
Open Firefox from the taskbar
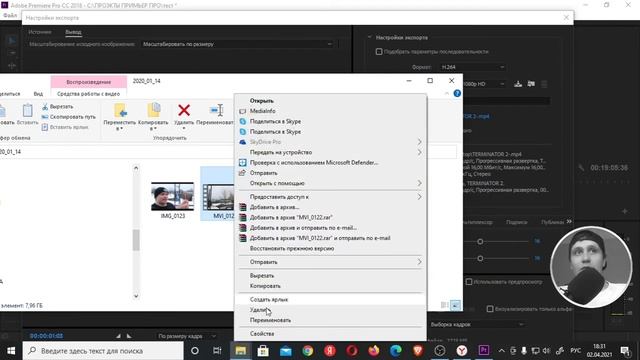[x=373, y=351]
